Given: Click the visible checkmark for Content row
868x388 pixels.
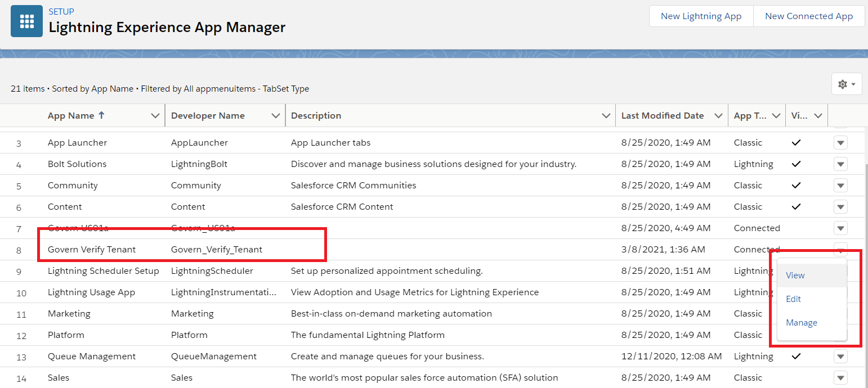Looking at the screenshot, I should [796, 207].
